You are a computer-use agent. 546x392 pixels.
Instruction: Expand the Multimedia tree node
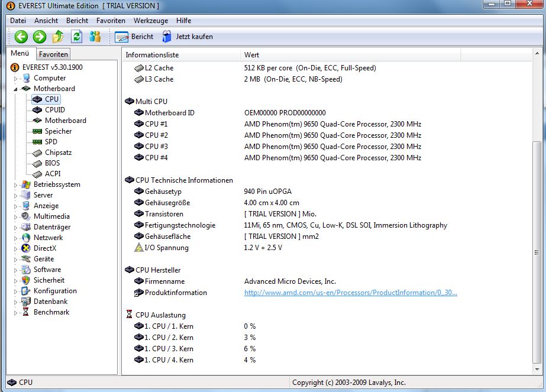click(x=15, y=217)
